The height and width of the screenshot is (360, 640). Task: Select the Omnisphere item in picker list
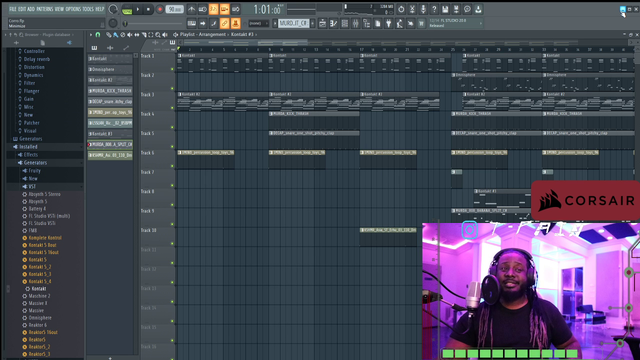110,69
